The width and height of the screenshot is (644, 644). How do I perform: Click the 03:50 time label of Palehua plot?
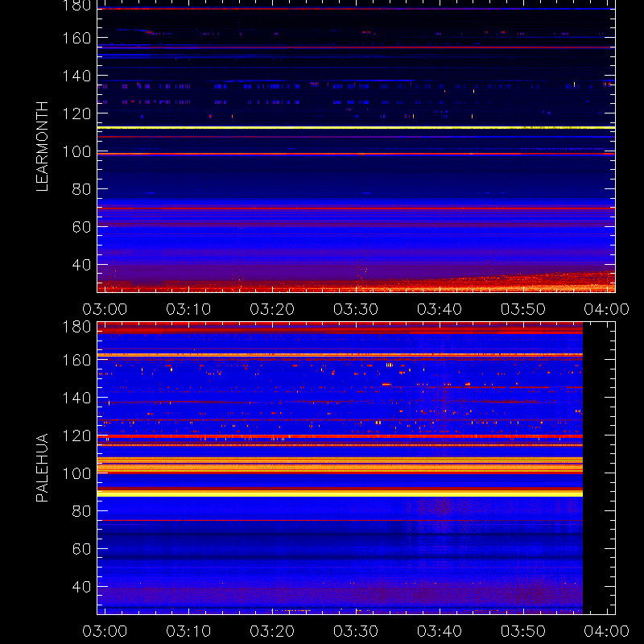[x=522, y=631]
